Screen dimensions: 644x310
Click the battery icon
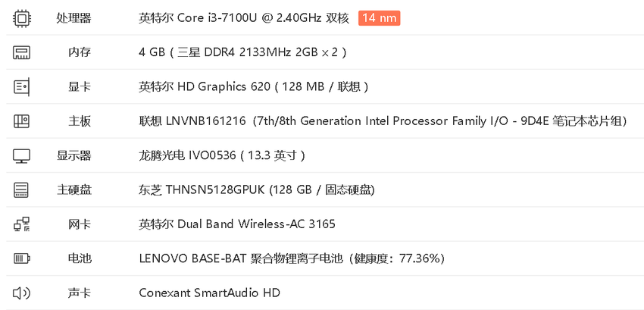[21, 258]
